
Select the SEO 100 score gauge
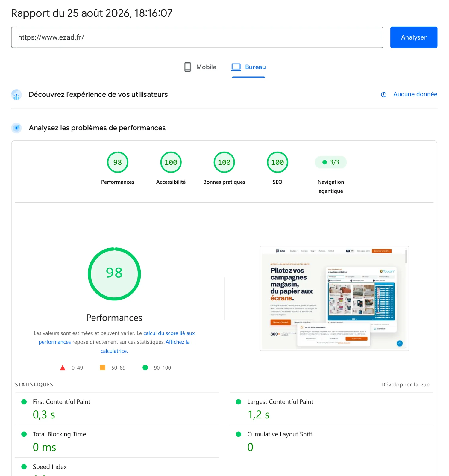tap(277, 162)
